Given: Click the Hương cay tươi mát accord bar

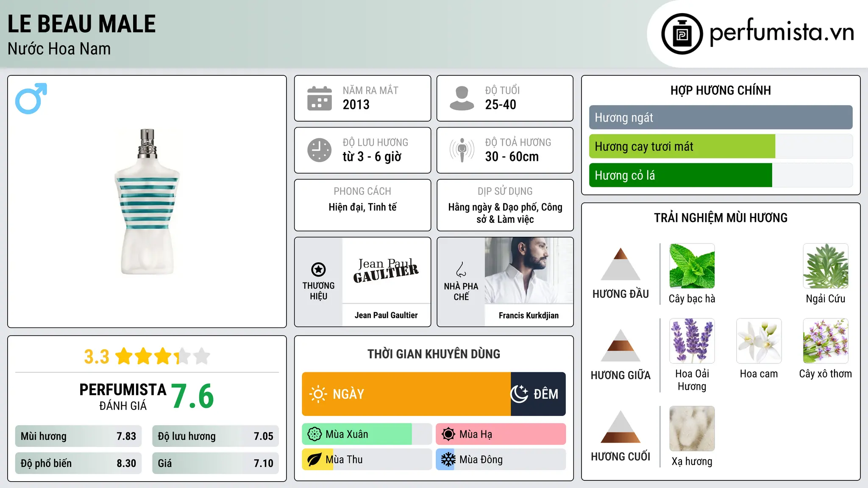Looking at the screenshot, I should pyautogui.click(x=721, y=146).
